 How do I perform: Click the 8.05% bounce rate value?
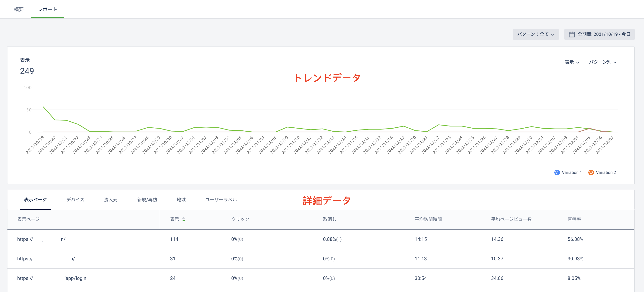(x=574, y=278)
